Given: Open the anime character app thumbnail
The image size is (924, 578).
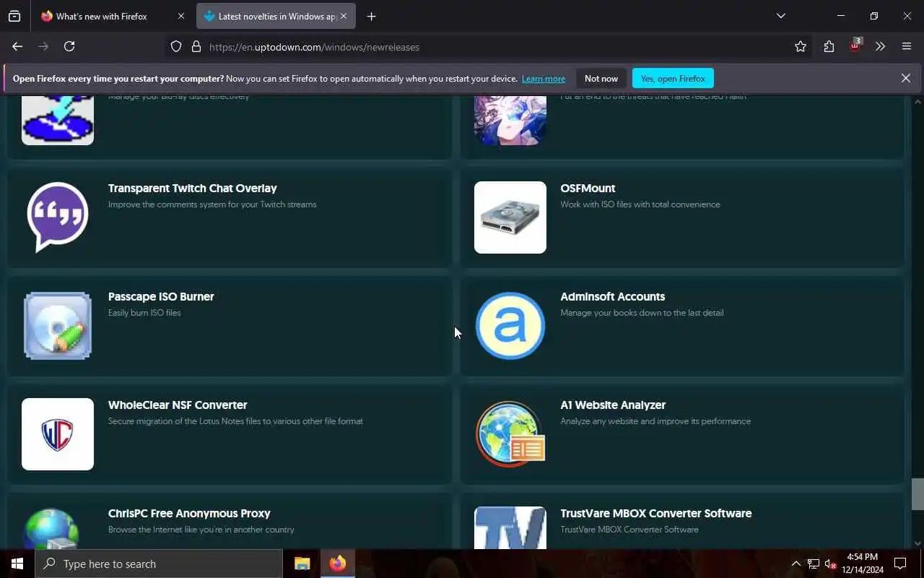Looking at the screenshot, I should [510, 119].
